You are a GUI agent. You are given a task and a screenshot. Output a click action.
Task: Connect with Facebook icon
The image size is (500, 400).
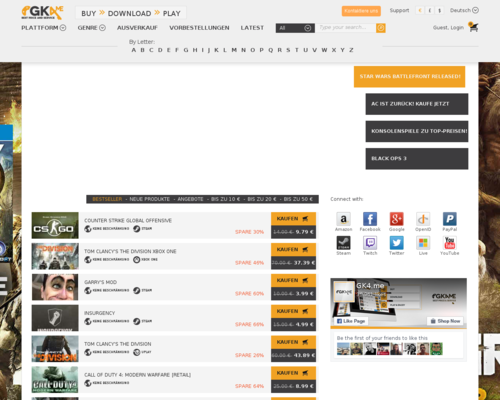(x=370, y=219)
